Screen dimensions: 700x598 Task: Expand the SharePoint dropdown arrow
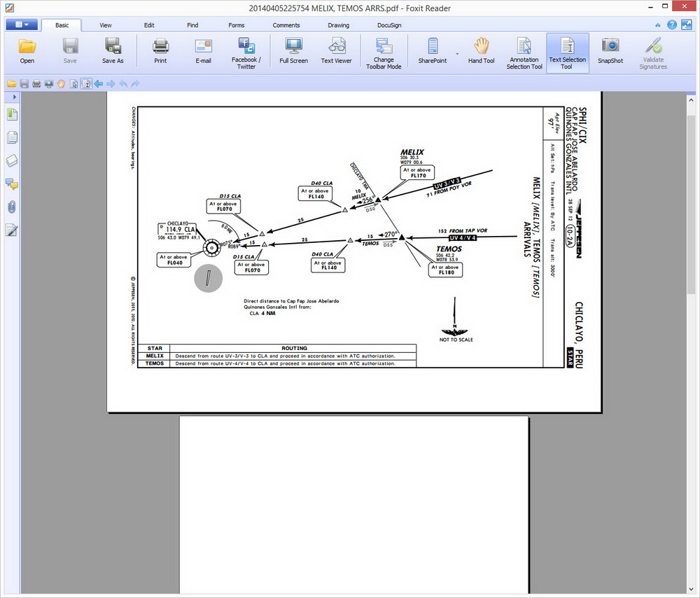(457, 53)
